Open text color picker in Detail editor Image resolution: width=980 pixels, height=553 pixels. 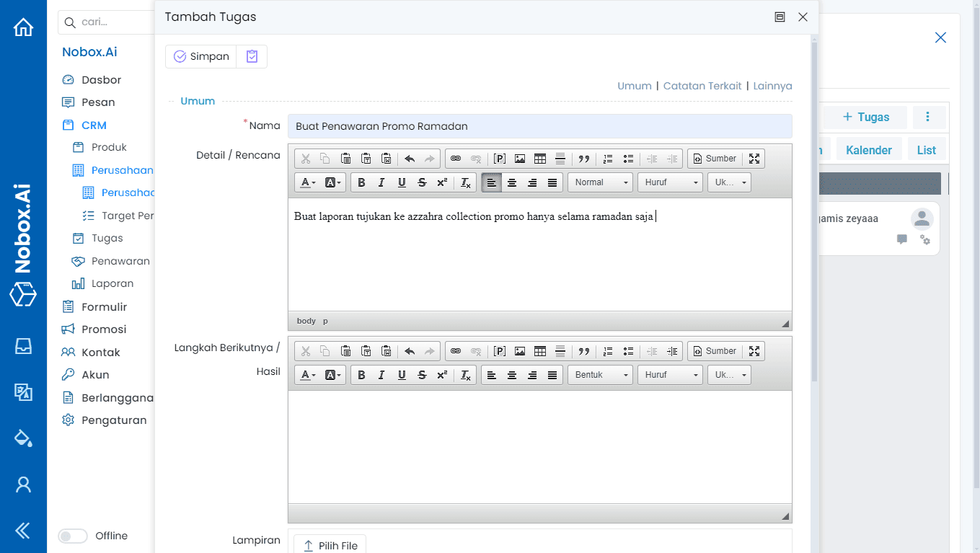pyautogui.click(x=308, y=182)
